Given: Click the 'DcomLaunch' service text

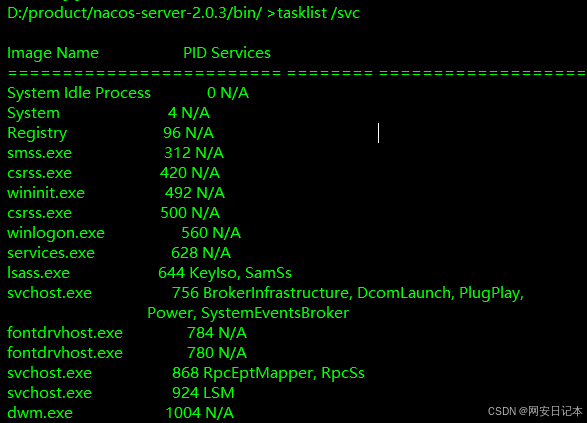Looking at the screenshot, I should [x=406, y=293].
